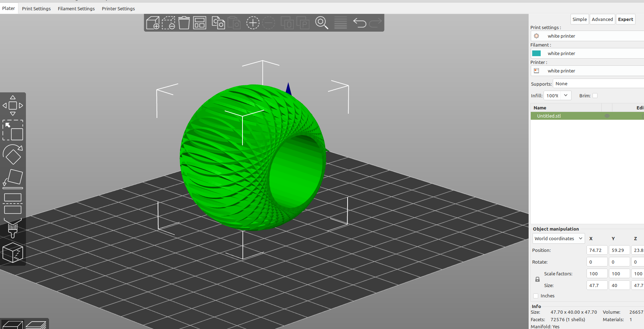Click the Scale factors Y field
This screenshot has height=329, width=644.
click(x=619, y=274)
